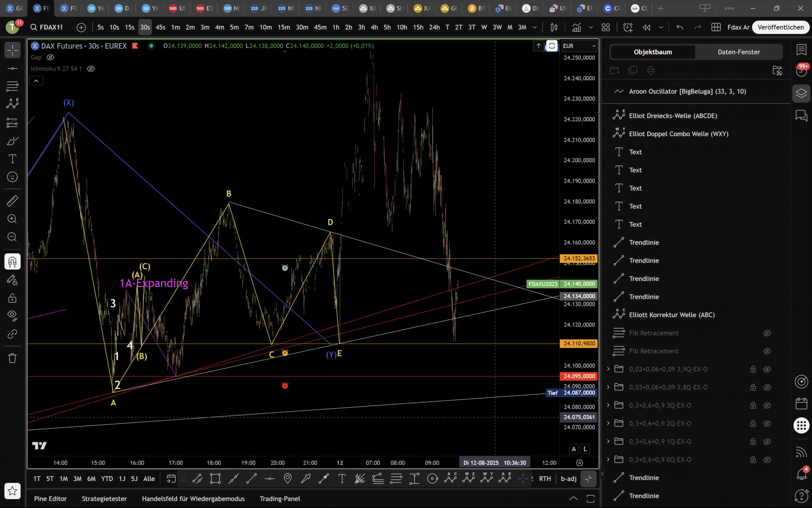This screenshot has width=812, height=508.
Task: Show the hidden first Fib Retracement object
Action: 767,333
